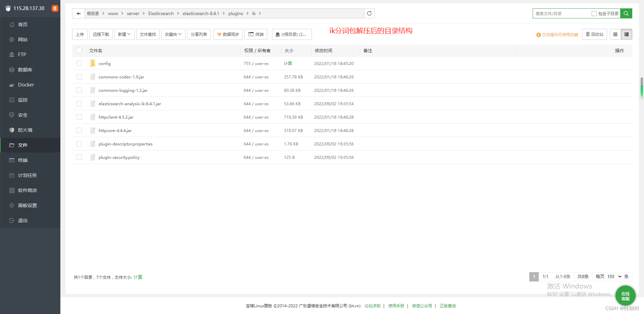Click the notification badge showing 0

[55, 8]
